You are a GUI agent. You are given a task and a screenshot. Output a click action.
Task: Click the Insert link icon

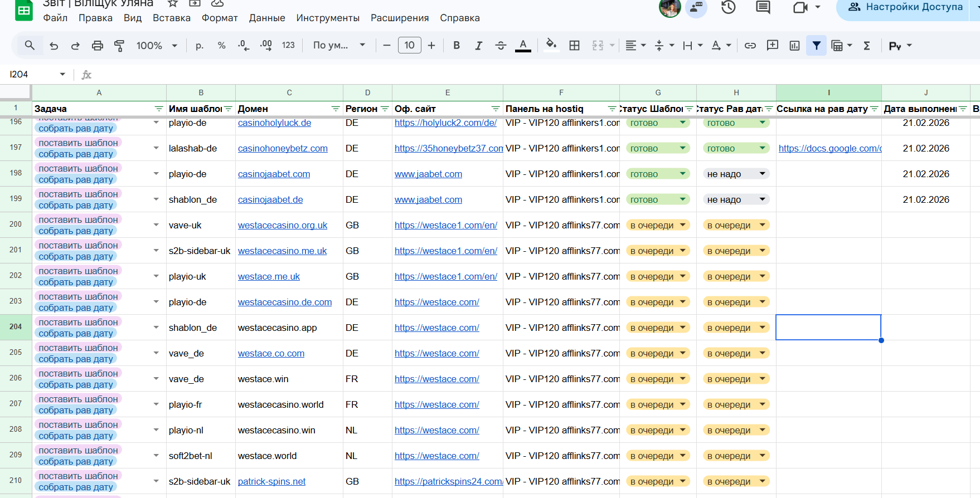(750, 46)
